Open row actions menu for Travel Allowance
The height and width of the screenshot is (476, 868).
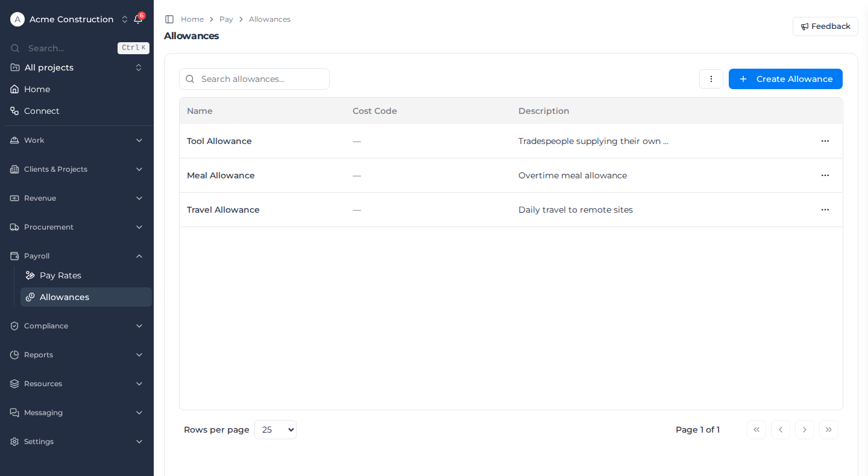click(825, 210)
